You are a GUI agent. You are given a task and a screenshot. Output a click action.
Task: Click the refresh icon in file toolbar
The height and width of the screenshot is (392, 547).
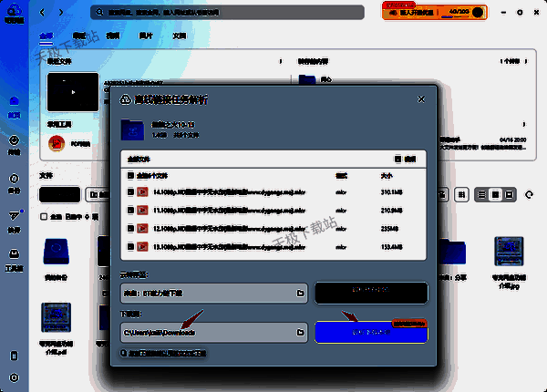point(529,194)
